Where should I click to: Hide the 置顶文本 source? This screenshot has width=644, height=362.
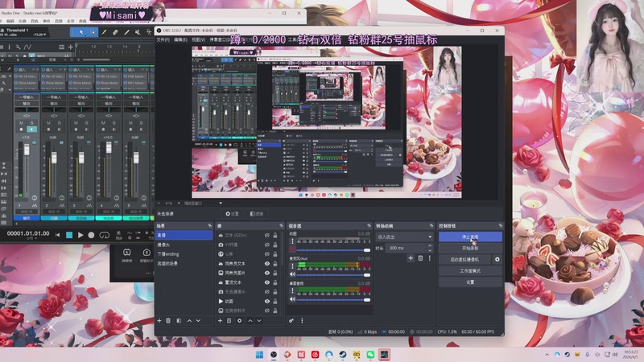267,282
